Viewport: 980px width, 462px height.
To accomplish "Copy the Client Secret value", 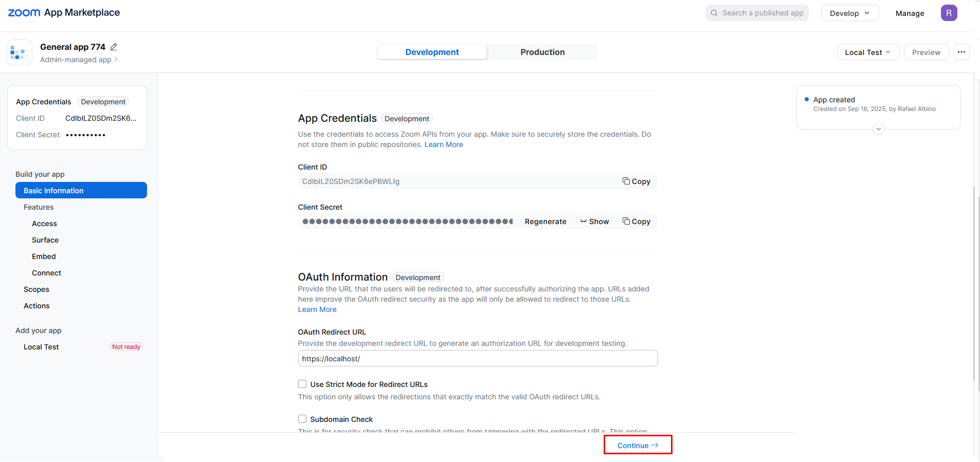I will [637, 221].
